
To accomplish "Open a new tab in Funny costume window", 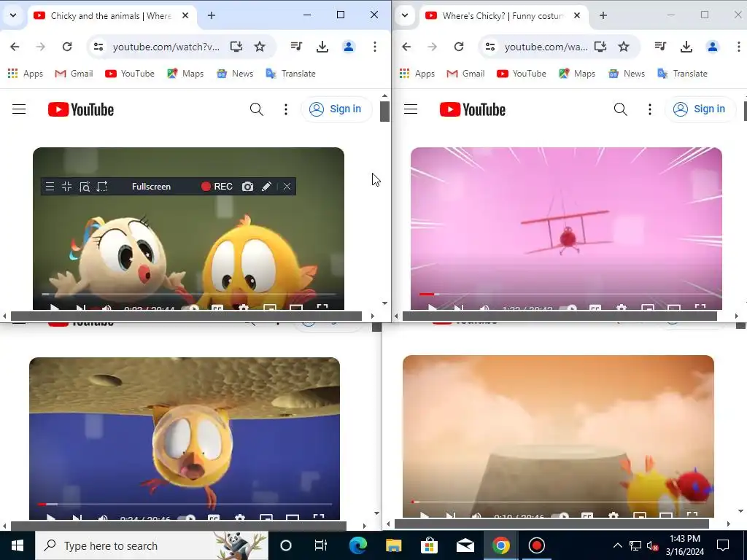I will 603,16.
